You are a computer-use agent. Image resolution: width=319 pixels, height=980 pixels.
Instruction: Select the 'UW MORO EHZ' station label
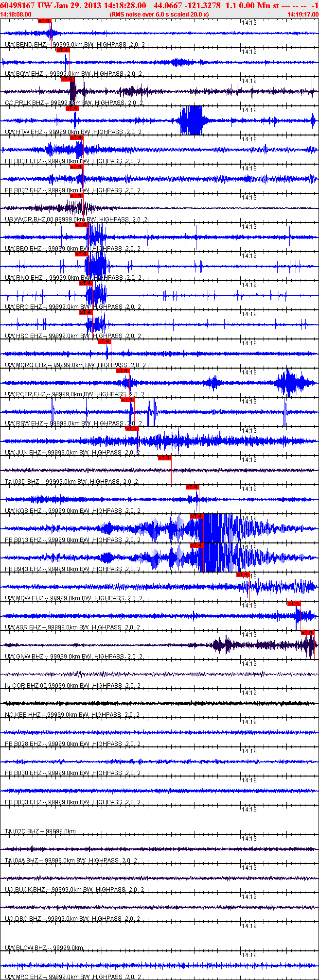point(26,365)
